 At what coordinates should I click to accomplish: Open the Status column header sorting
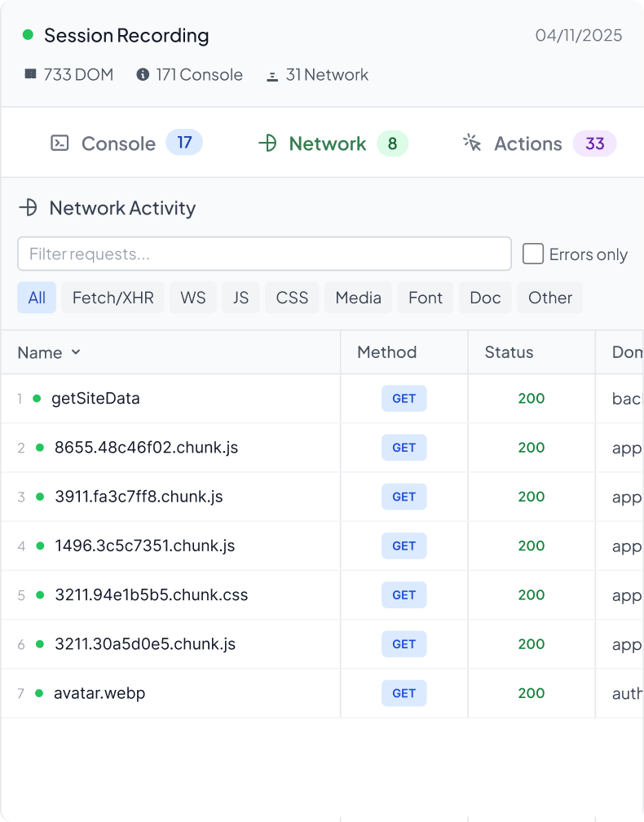tap(509, 352)
